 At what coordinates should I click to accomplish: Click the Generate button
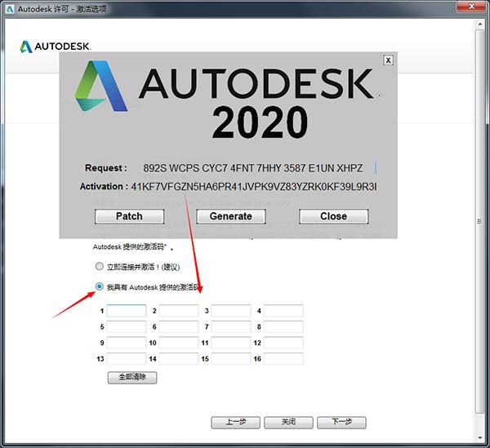pyautogui.click(x=231, y=216)
